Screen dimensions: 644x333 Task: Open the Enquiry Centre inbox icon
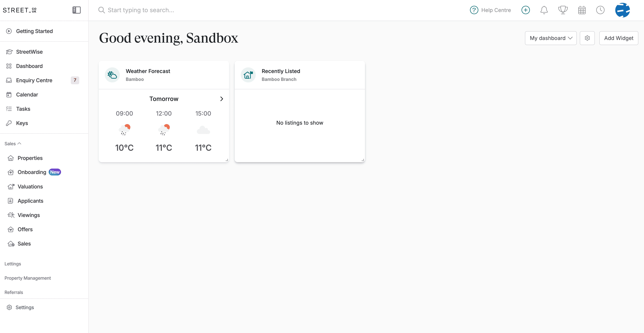[9, 80]
